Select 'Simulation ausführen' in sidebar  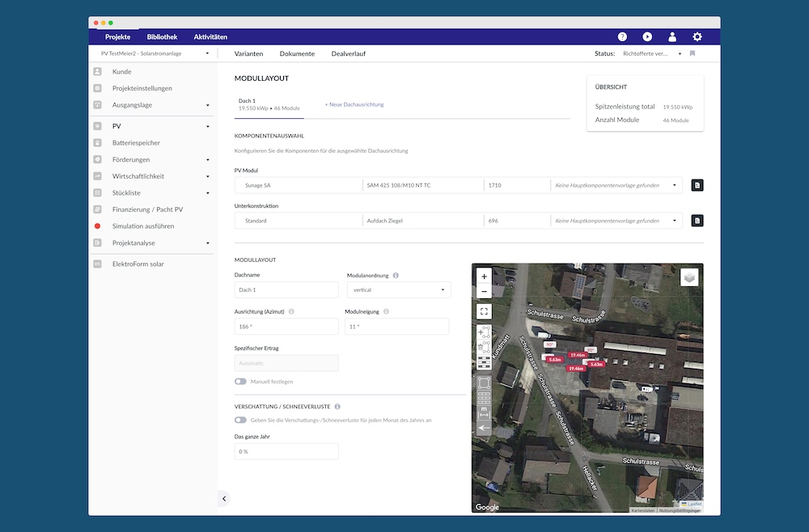click(142, 226)
